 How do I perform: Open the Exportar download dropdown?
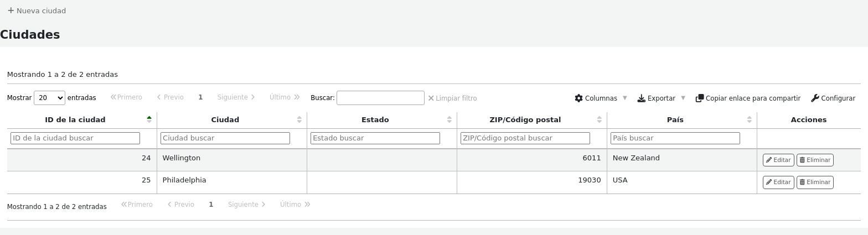click(x=661, y=98)
